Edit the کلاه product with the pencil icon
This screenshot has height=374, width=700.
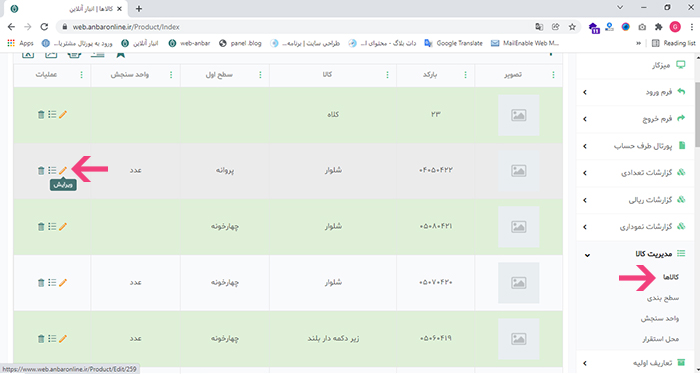tap(63, 115)
